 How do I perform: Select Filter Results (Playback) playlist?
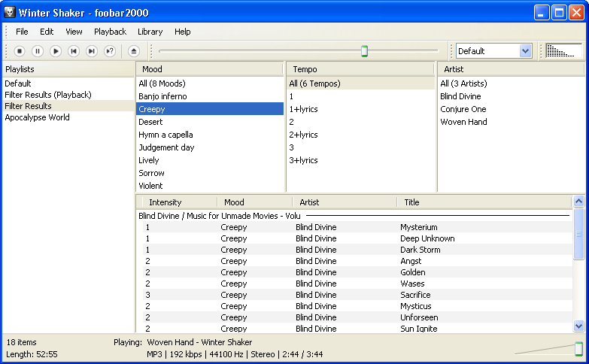pos(68,95)
